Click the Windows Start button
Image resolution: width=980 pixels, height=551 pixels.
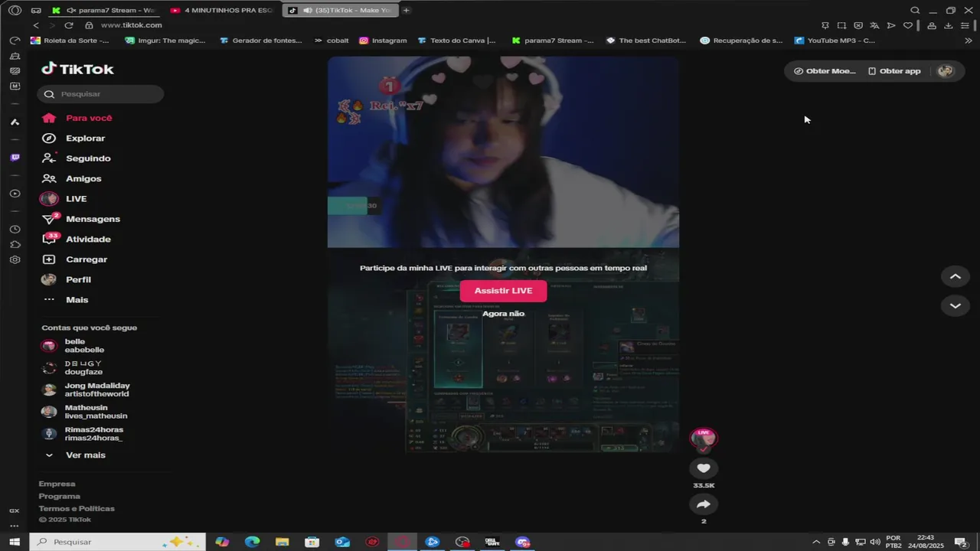(x=15, y=542)
